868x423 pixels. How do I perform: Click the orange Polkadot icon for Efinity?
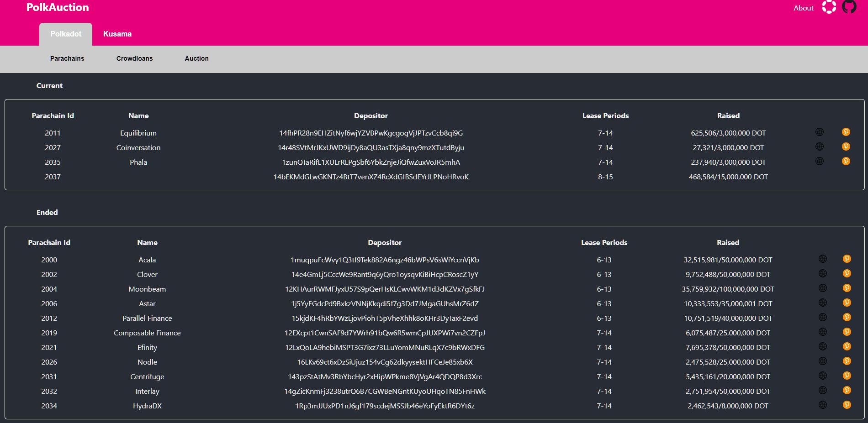[x=847, y=346]
